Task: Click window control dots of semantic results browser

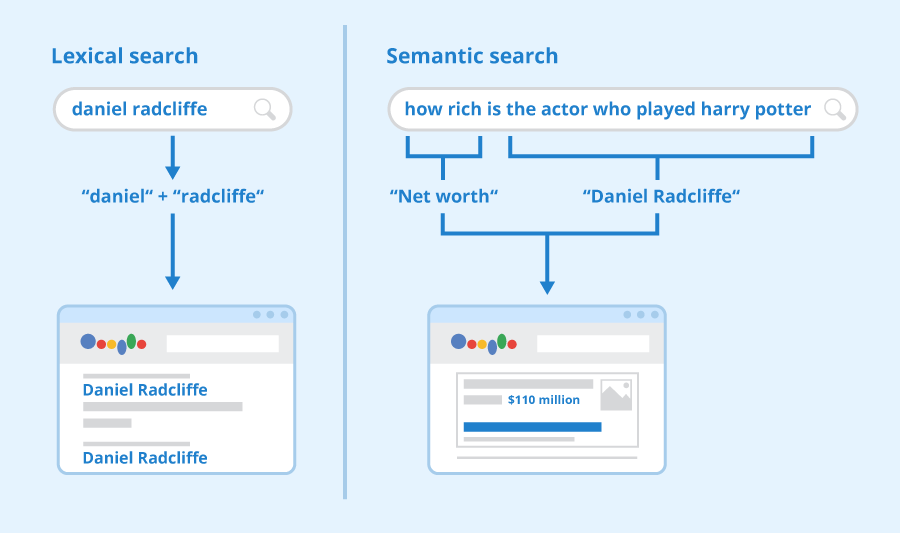Action: point(641,314)
